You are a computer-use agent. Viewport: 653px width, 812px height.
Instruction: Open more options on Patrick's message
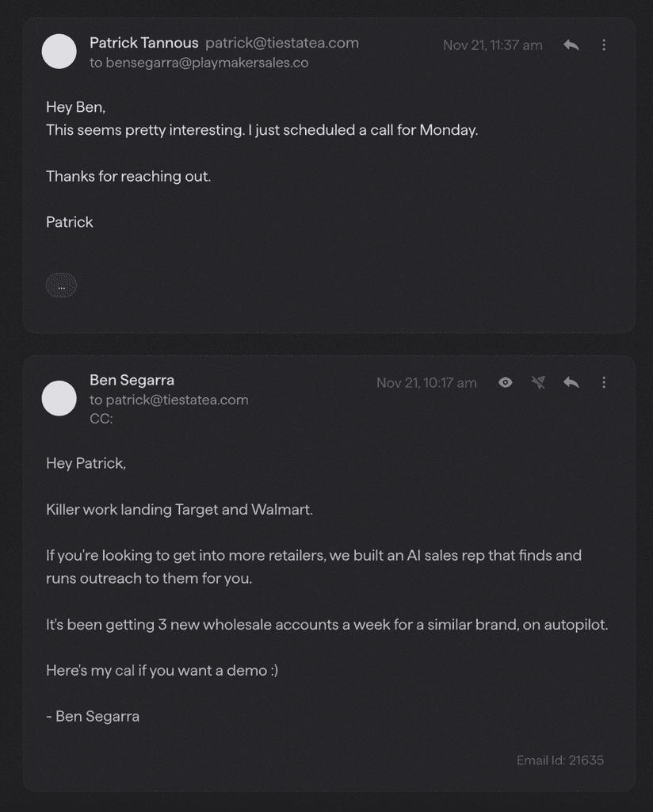click(x=603, y=45)
